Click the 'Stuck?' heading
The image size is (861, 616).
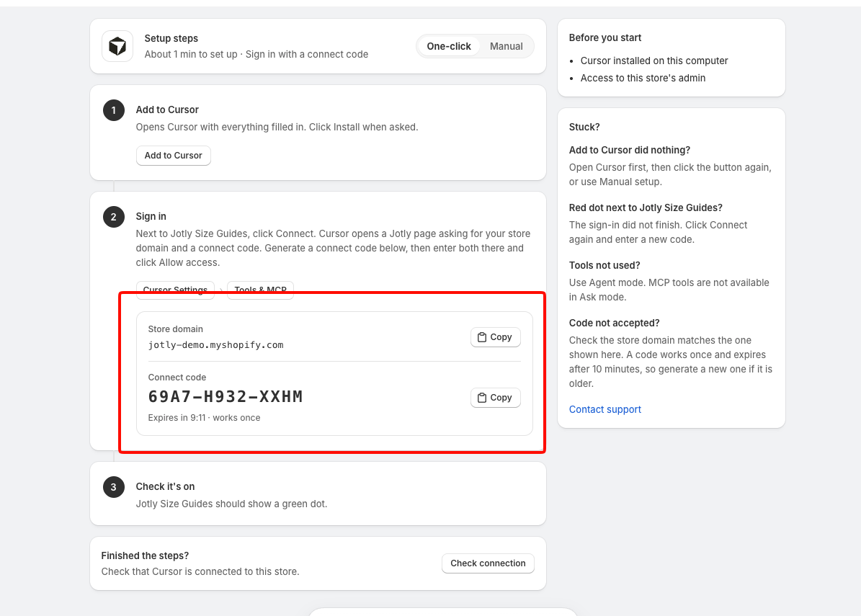tap(584, 127)
